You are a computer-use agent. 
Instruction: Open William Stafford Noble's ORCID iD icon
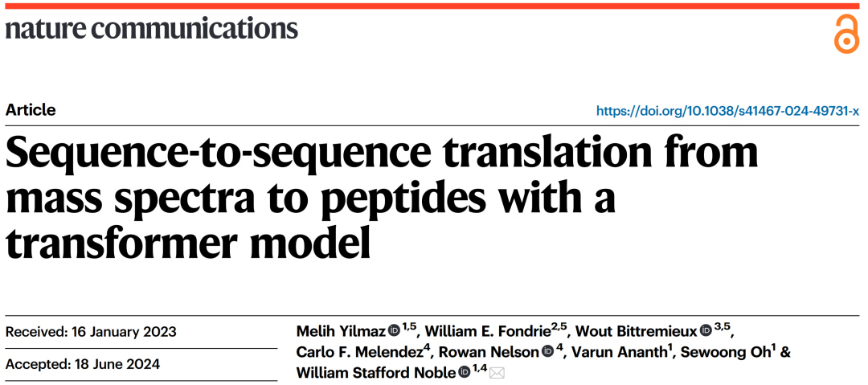464,372
